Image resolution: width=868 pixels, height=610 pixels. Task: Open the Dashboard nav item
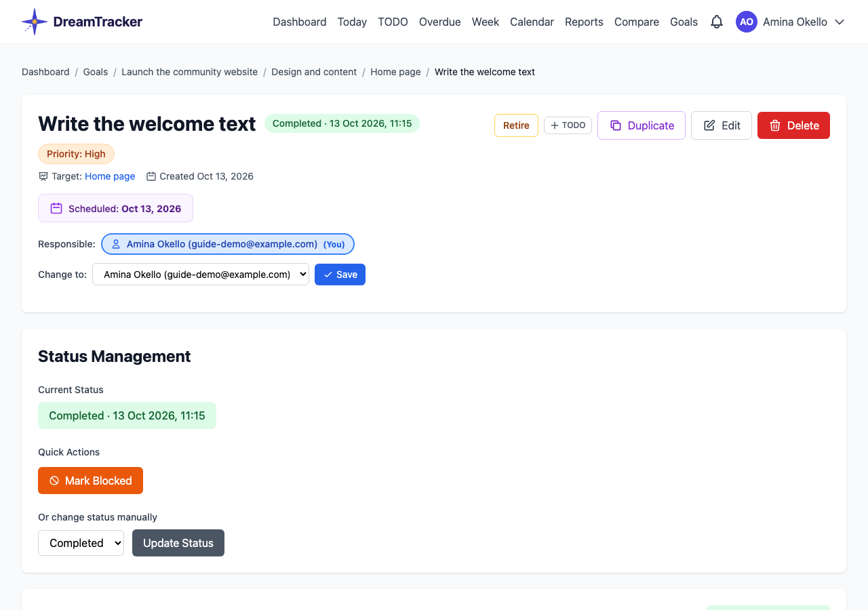pos(300,22)
